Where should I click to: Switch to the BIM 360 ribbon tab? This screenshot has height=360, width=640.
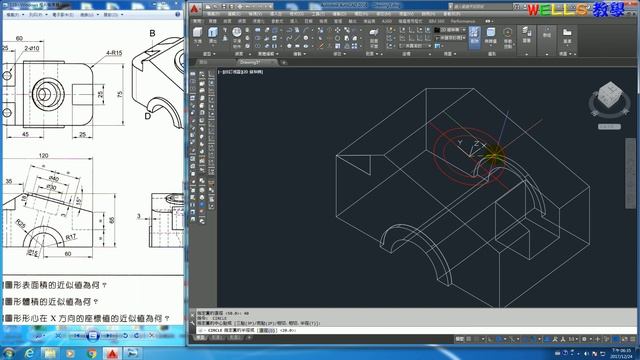436,21
